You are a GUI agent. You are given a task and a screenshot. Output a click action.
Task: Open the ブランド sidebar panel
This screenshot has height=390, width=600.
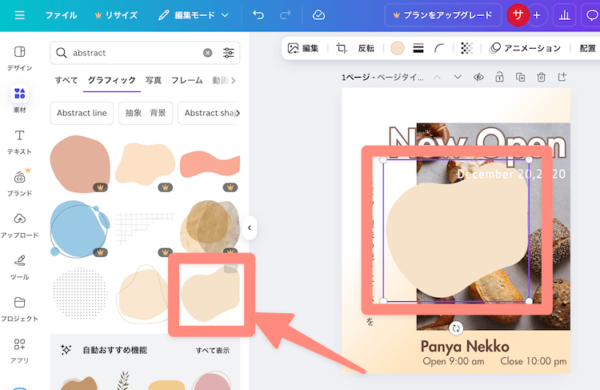pyautogui.click(x=20, y=183)
